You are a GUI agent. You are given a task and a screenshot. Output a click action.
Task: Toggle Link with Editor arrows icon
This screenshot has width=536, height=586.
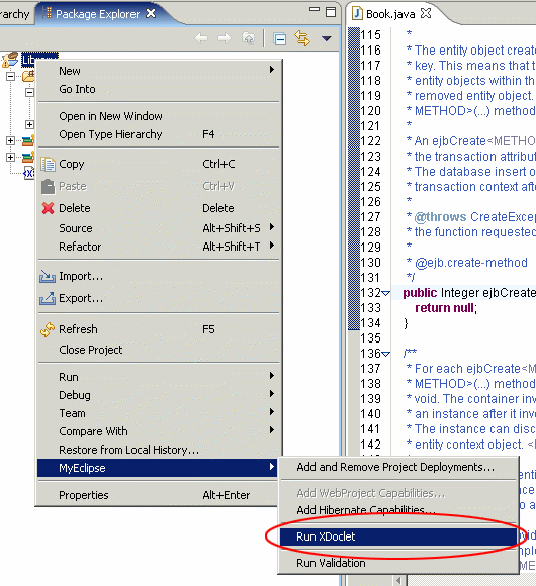[302, 38]
